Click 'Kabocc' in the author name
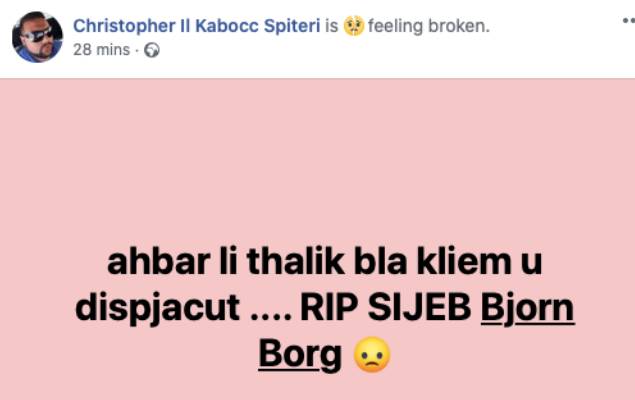This screenshot has height=400, width=635. [x=227, y=26]
